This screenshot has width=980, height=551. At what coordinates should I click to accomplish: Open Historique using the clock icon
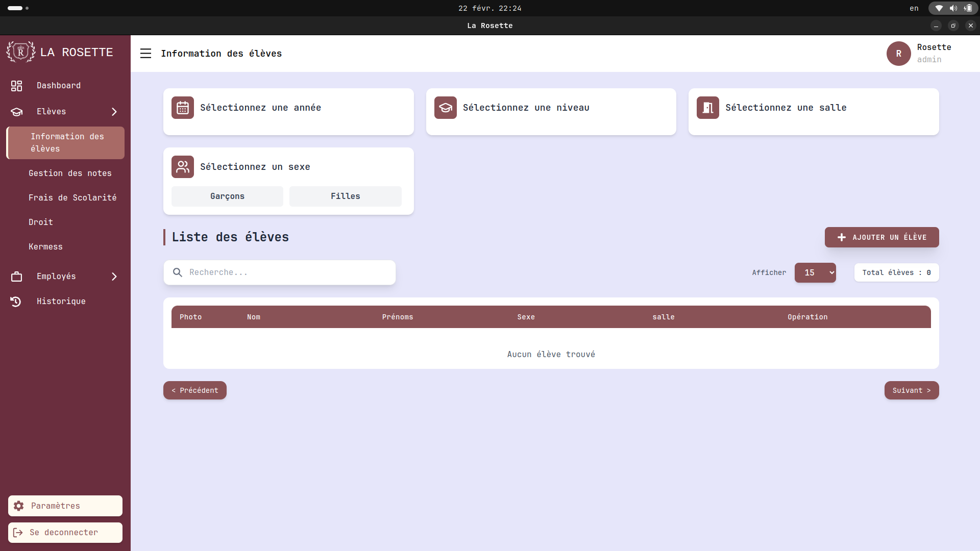(x=15, y=302)
